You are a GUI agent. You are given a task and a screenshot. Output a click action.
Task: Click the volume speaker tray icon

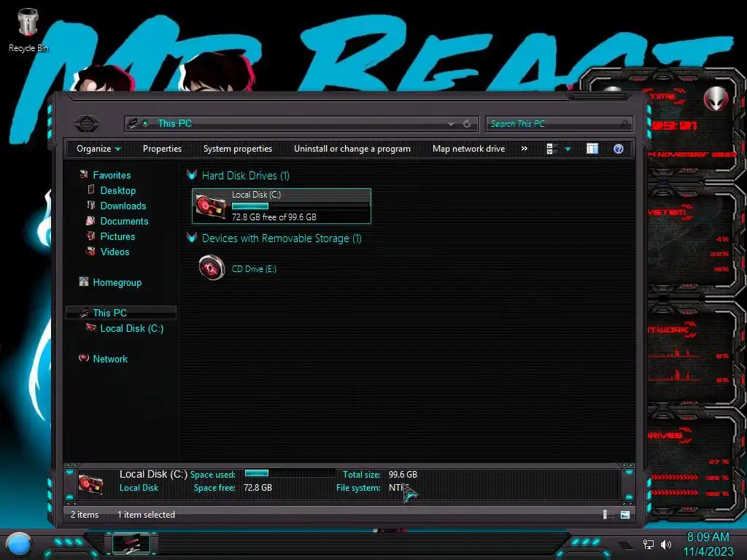(x=665, y=544)
